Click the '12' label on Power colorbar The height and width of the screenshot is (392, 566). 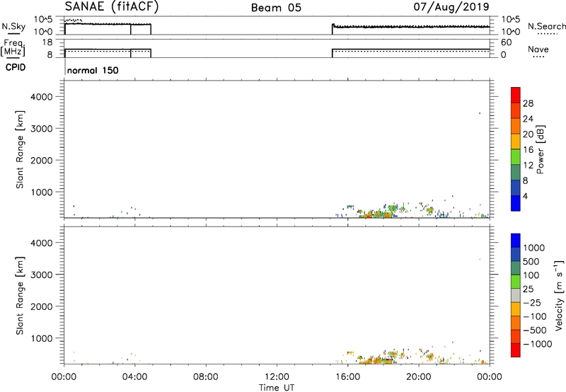[x=528, y=166]
